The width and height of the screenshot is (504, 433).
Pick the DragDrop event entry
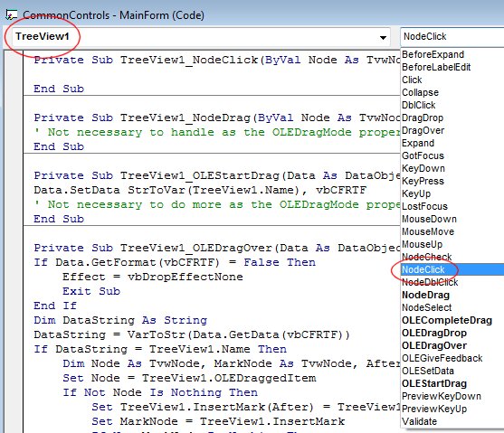point(423,118)
